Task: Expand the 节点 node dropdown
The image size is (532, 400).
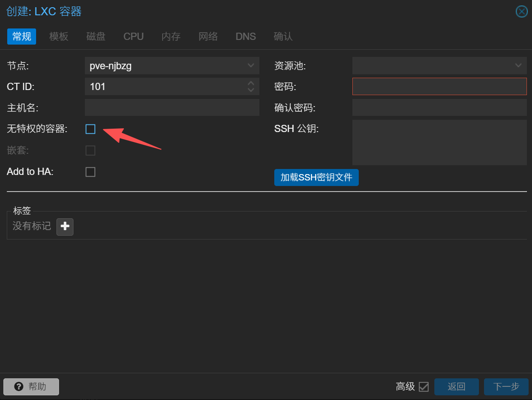Action: point(251,66)
